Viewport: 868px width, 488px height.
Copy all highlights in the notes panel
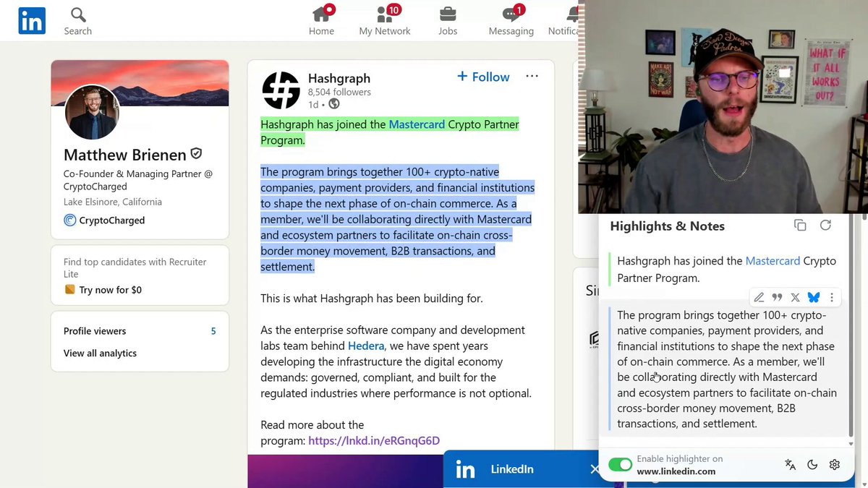pos(800,226)
